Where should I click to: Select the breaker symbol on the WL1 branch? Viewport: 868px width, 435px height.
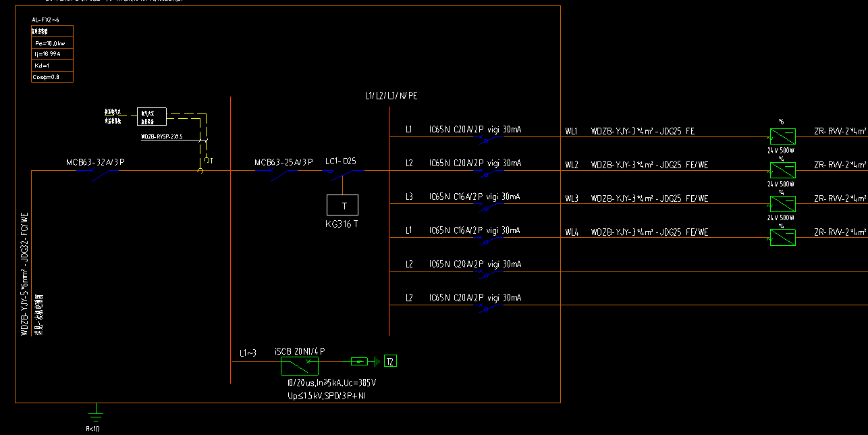click(x=490, y=140)
